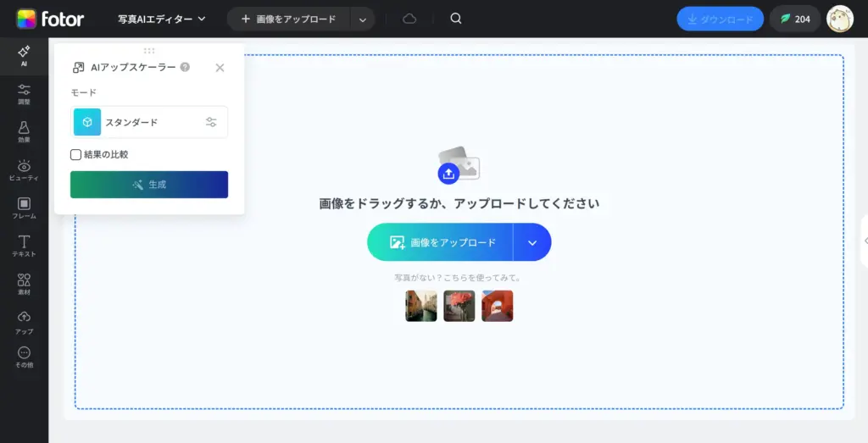This screenshot has width=868, height=443.
Task: Click the モード label
Action: tap(84, 92)
